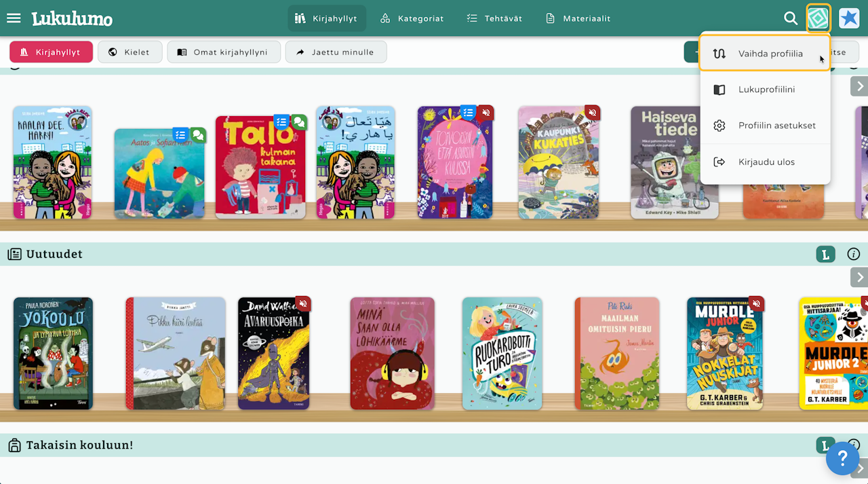
Task: Click the muted audio badge on Avaruuspoika
Action: tap(302, 304)
